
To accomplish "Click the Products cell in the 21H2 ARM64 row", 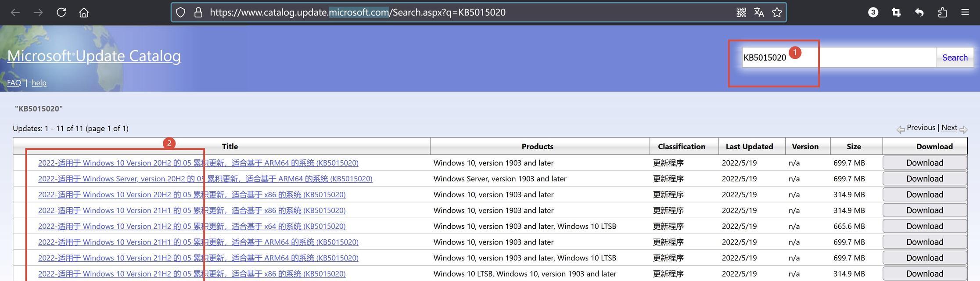I will [525, 258].
